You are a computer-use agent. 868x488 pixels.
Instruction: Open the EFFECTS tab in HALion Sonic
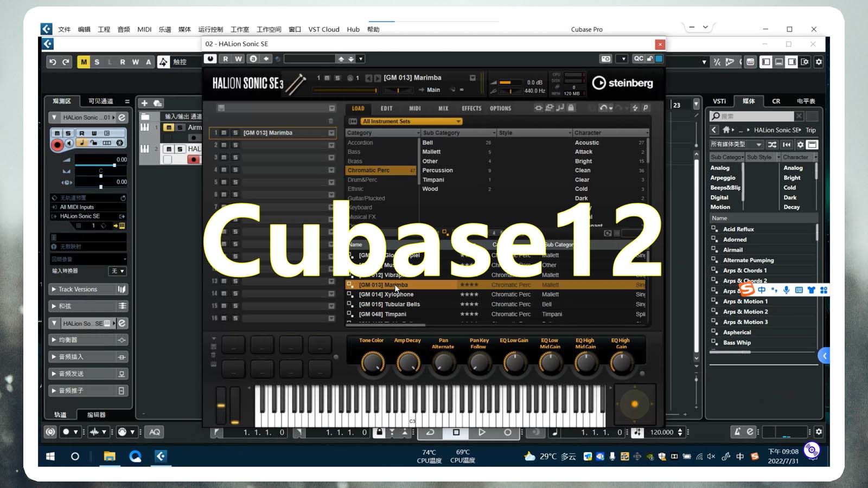click(471, 108)
